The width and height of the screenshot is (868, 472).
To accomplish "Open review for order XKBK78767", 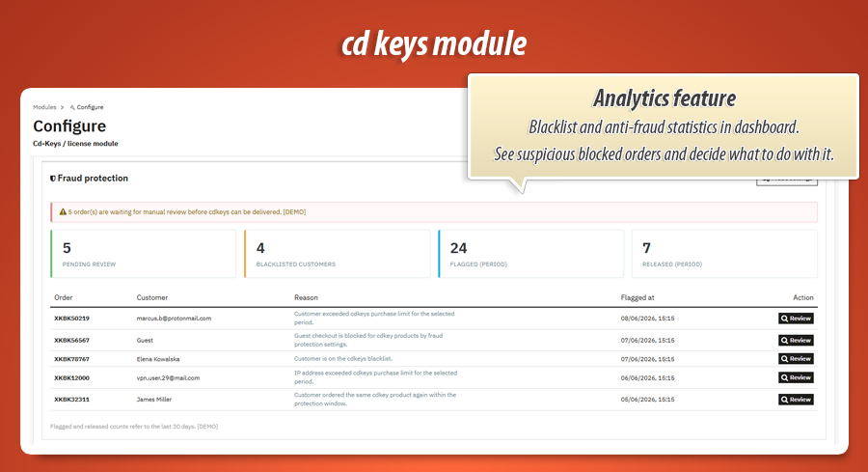I will pyautogui.click(x=796, y=359).
